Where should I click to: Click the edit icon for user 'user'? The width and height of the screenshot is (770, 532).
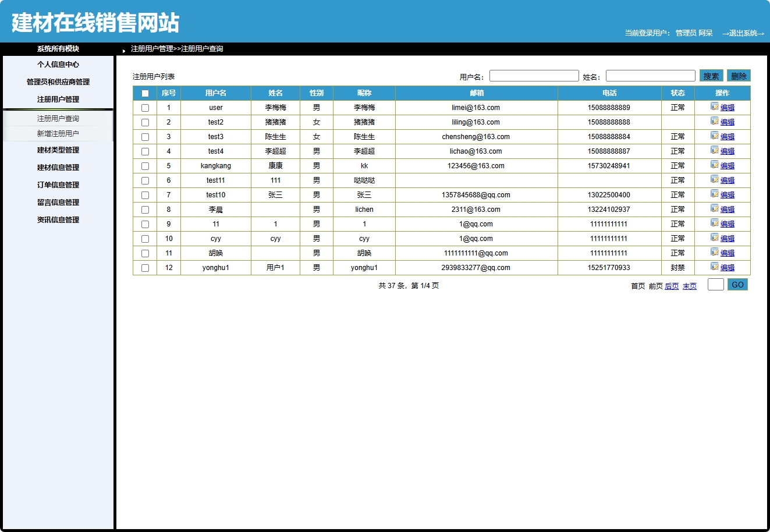pyautogui.click(x=714, y=107)
